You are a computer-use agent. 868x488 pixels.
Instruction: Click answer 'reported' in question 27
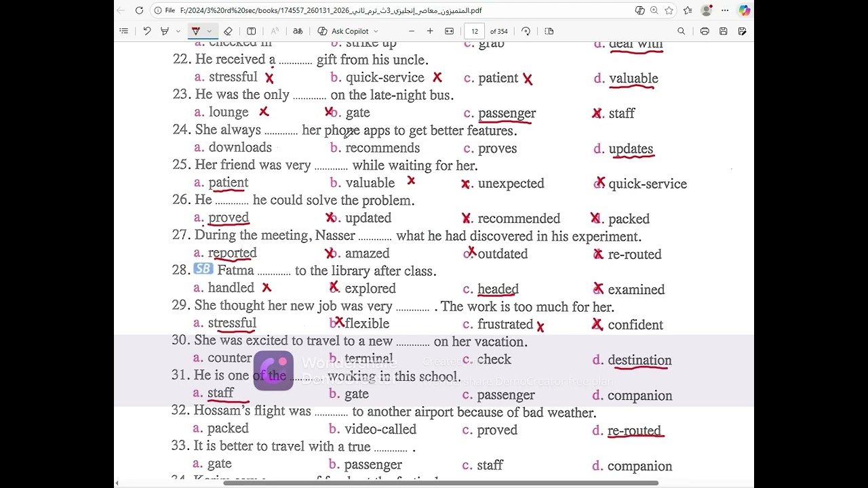click(232, 253)
